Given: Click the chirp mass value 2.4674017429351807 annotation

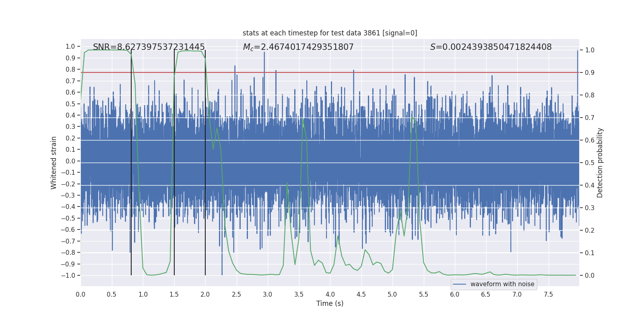Looking at the screenshot, I should pos(298,47).
